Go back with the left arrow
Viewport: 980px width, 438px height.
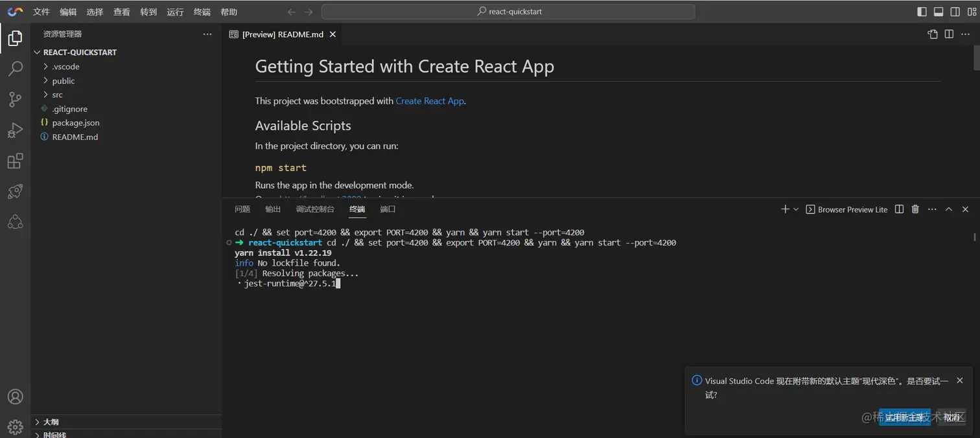tap(292, 12)
